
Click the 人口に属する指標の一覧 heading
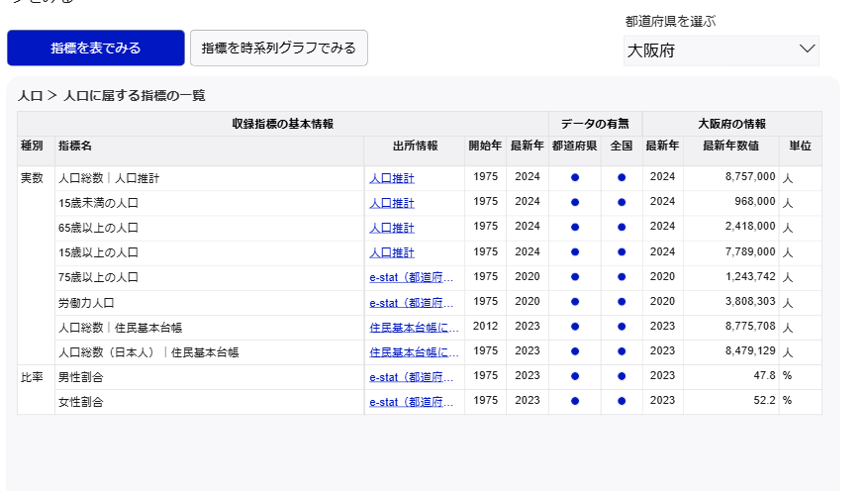tap(135, 96)
